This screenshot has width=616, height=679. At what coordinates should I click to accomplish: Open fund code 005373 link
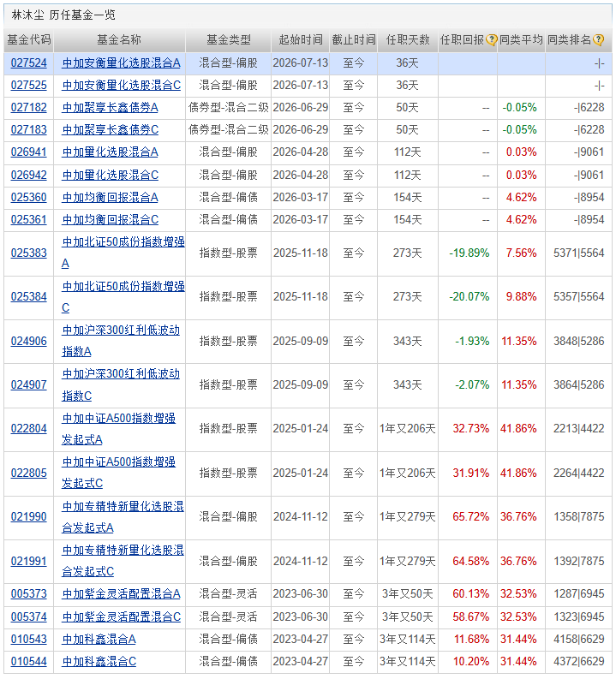coord(28,594)
